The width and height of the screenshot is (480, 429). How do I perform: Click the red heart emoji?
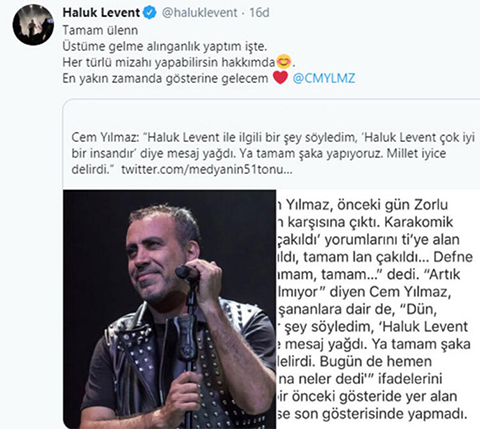point(280,78)
